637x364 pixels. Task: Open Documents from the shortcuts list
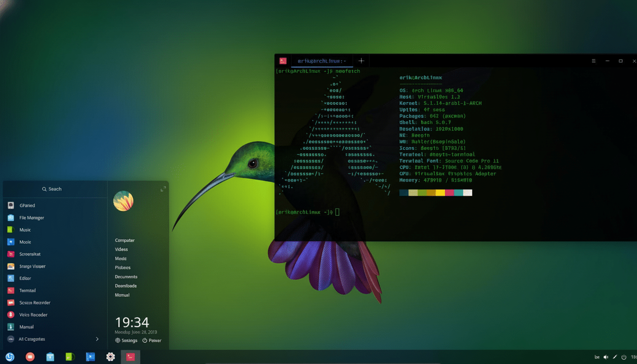click(126, 276)
